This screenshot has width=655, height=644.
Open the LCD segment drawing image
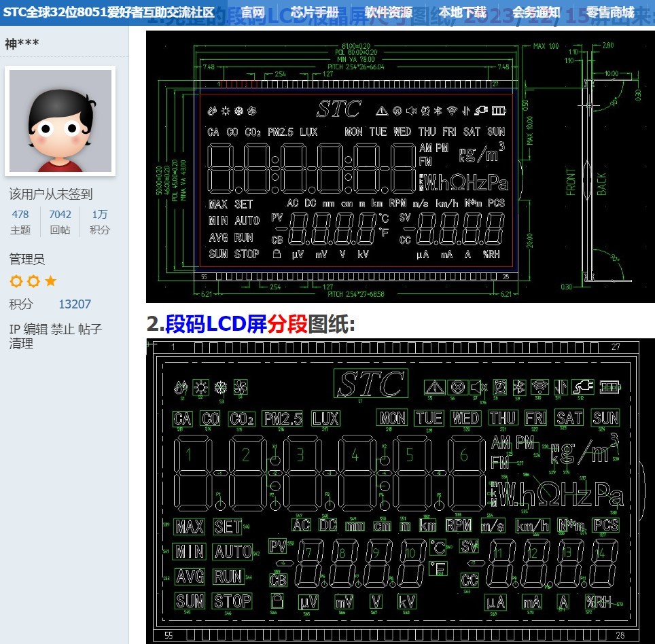click(x=400, y=491)
